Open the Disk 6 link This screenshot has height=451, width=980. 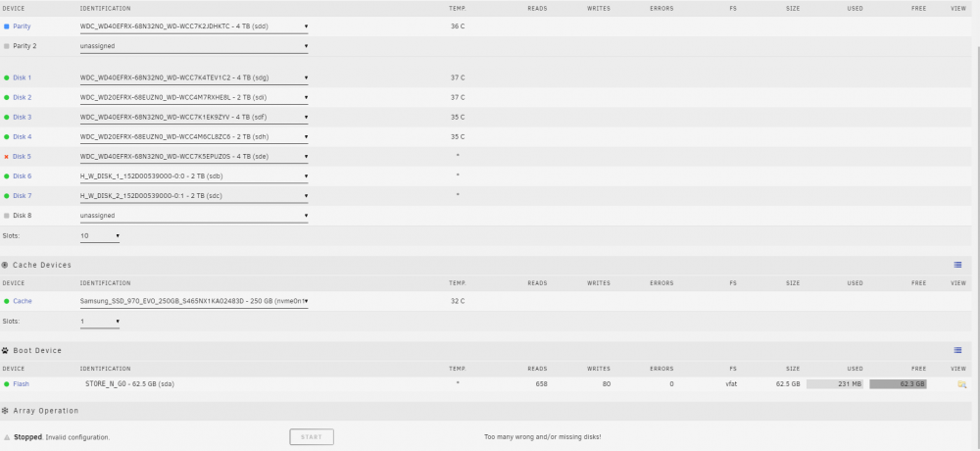pyautogui.click(x=22, y=176)
